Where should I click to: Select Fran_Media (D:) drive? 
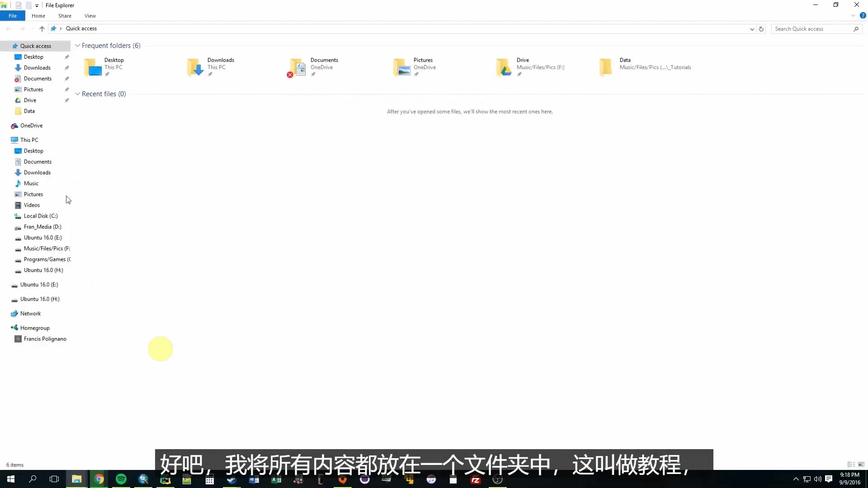(42, 227)
